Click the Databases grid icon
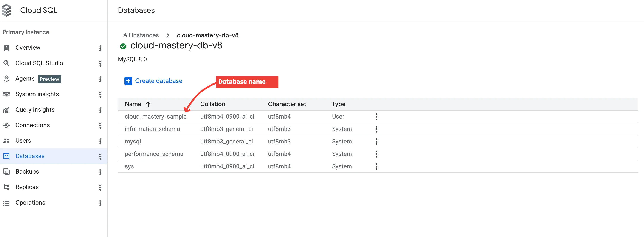The width and height of the screenshot is (644, 237). pos(6,156)
